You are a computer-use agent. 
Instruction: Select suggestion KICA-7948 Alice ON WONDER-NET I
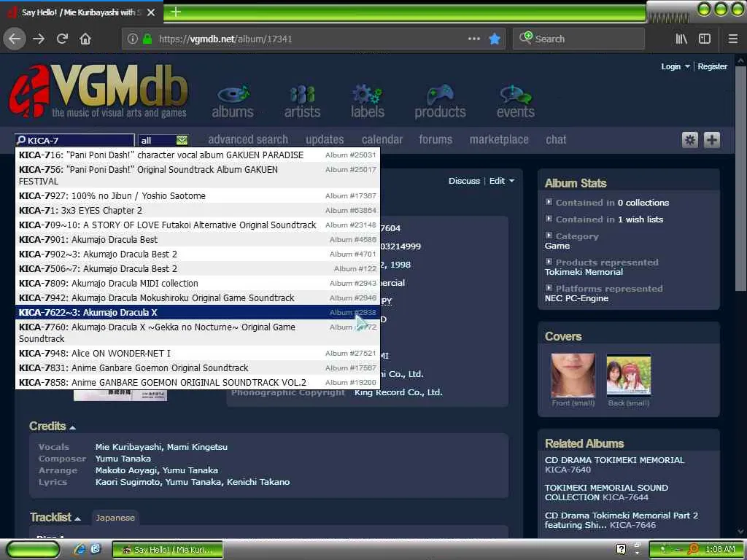pos(198,354)
